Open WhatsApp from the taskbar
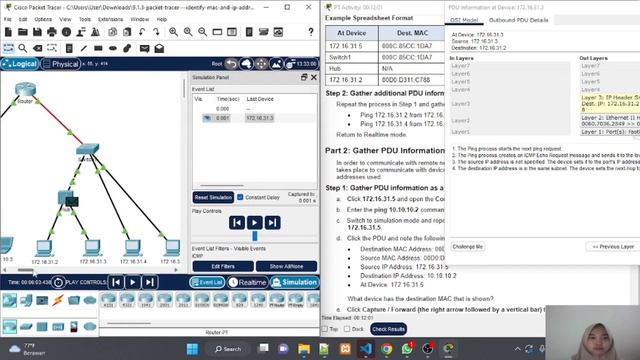 click(407, 349)
